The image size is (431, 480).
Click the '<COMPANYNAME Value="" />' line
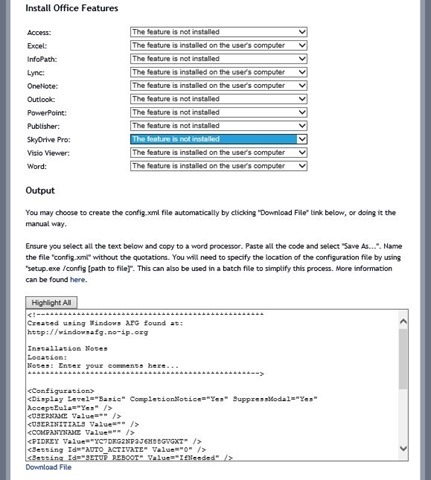click(x=81, y=433)
